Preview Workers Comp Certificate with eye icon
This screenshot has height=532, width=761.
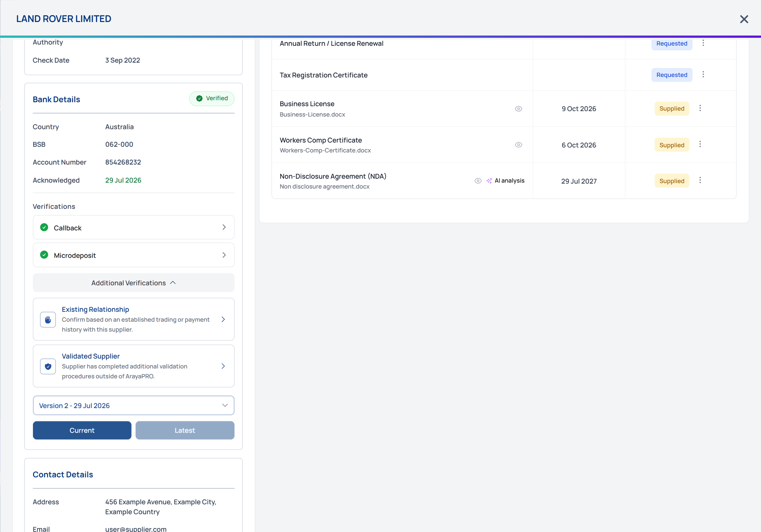click(518, 145)
